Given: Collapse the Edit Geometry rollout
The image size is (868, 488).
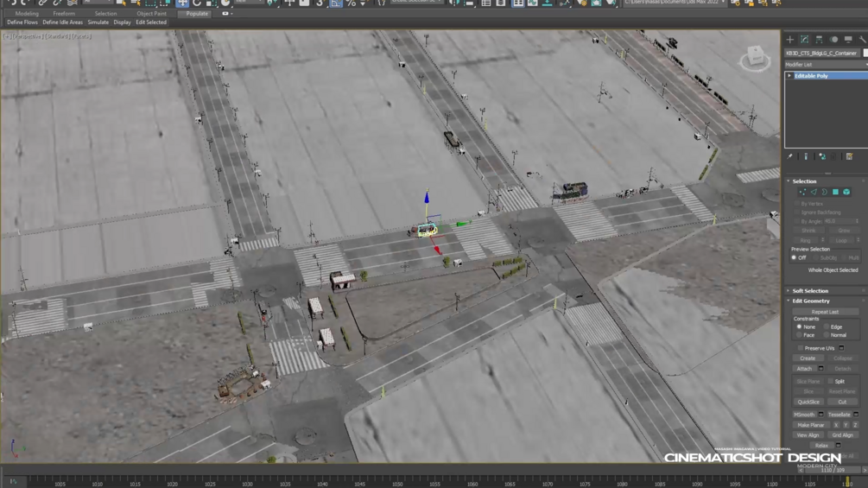Looking at the screenshot, I should point(810,301).
